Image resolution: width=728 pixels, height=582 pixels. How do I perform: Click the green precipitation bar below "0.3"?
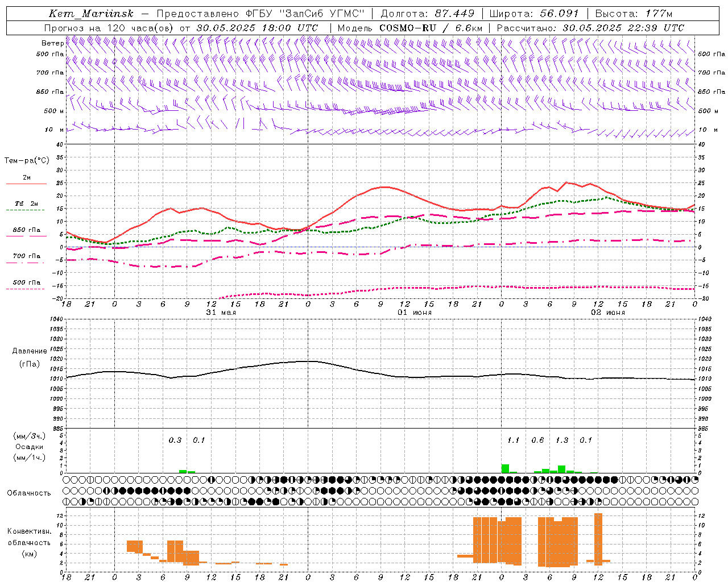pos(183,471)
